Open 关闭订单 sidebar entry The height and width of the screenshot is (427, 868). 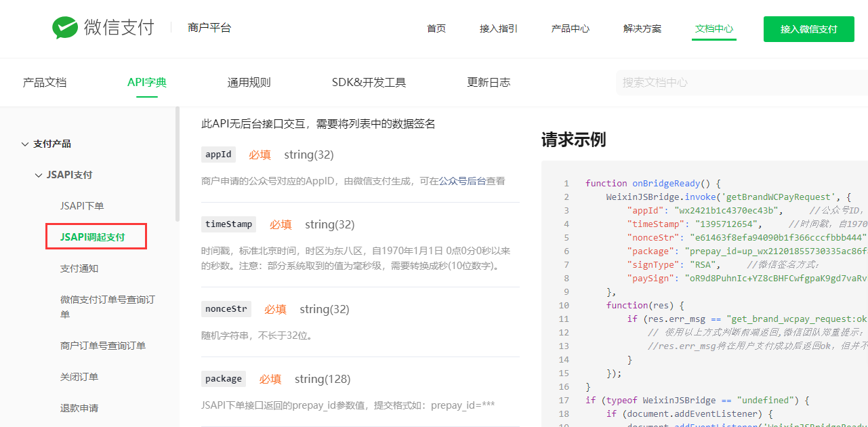(79, 377)
